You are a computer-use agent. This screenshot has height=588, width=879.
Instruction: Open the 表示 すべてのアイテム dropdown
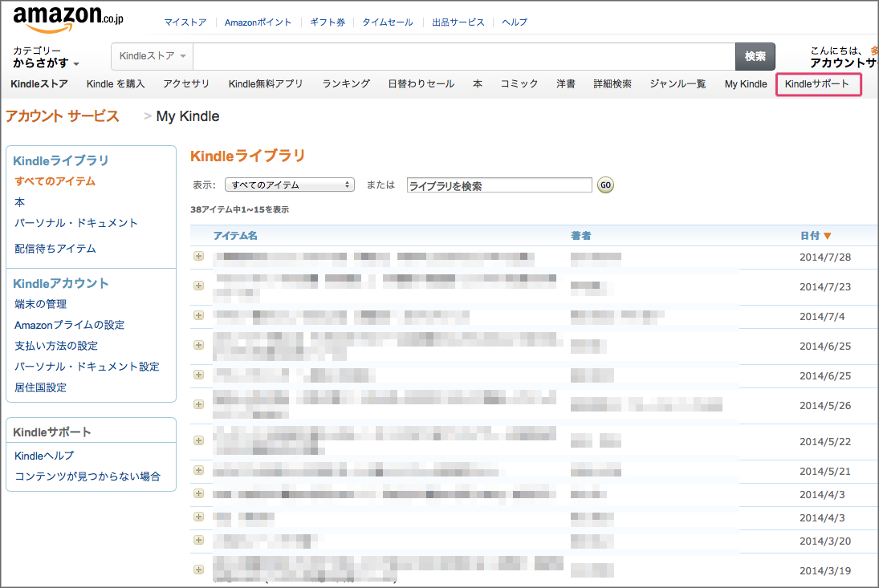pos(289,185)
